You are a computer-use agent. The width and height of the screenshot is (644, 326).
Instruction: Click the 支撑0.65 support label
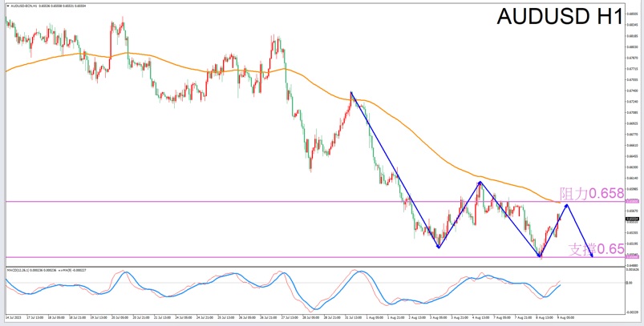click(597, 249)
